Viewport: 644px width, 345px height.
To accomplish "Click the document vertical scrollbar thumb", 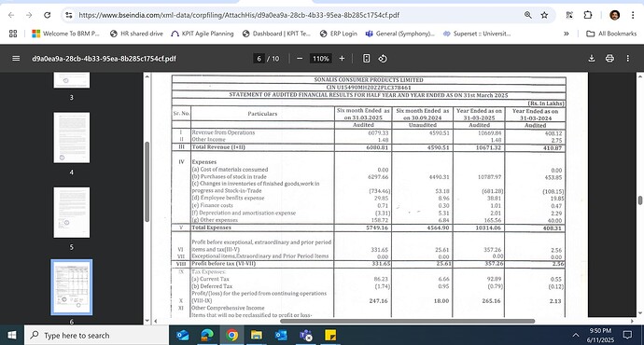I will coord(640,200).
